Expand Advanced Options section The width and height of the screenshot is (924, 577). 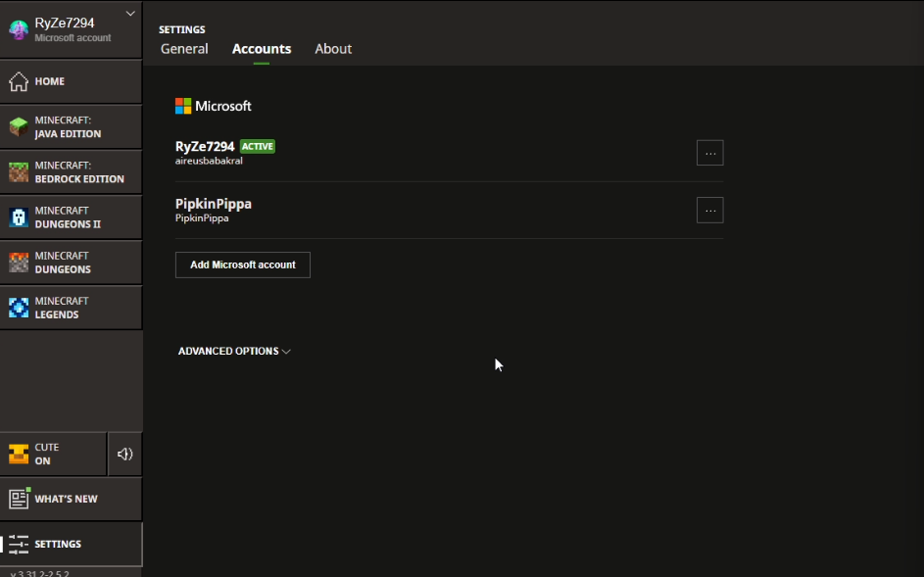tap(234, 352)
